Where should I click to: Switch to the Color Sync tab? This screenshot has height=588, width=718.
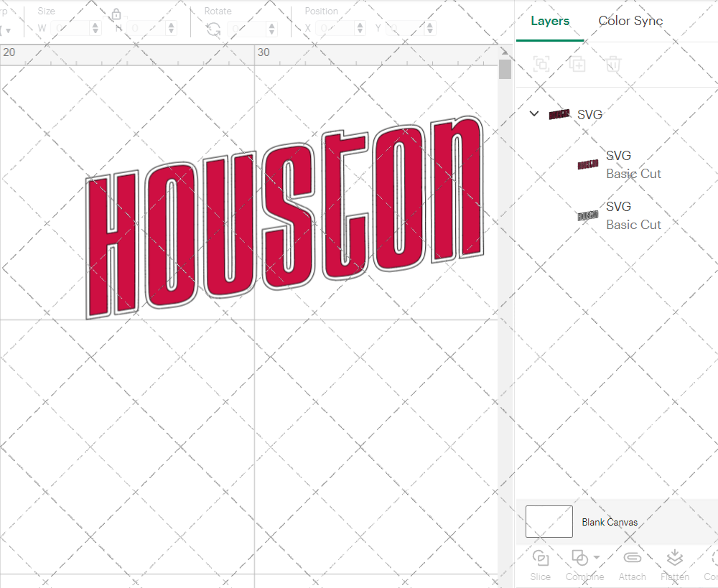[630, 21]
